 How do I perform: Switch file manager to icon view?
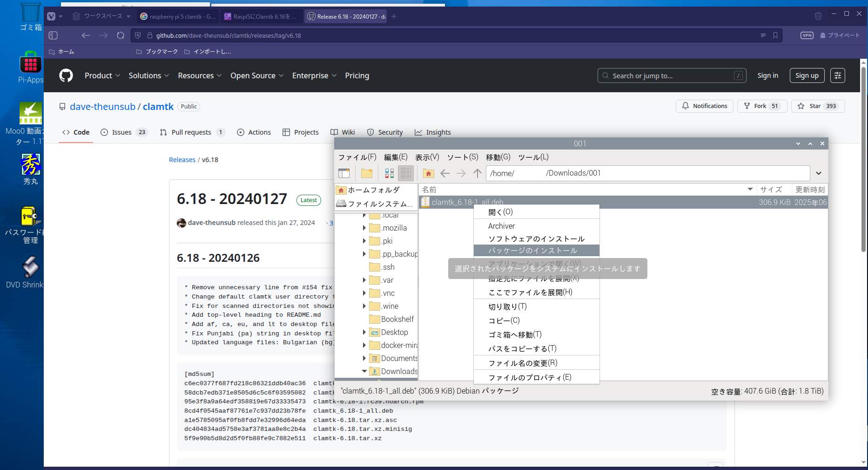390,173
